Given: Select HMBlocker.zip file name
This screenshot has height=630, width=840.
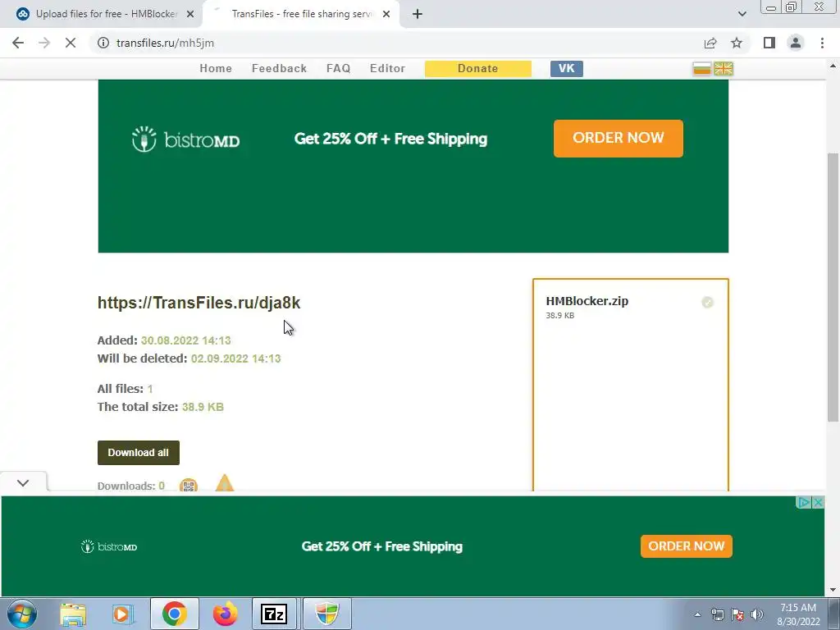Looking at the screenshot, I should click(x=587, y=301).
